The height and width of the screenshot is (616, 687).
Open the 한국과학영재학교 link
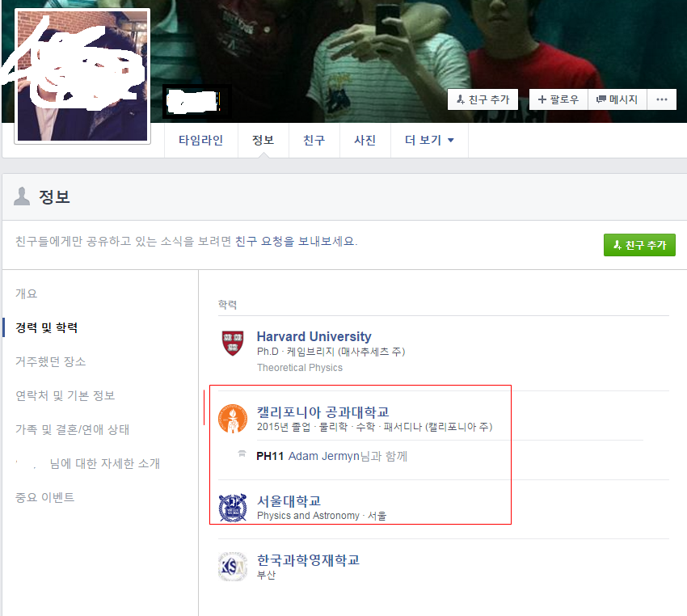pos(308,560)
